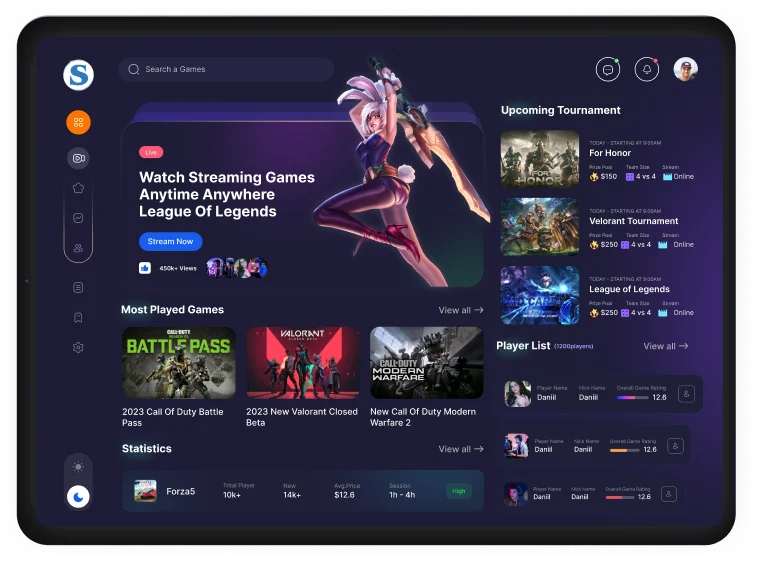Click the Upcoming Tournament heading
This screenshot has width=760, height=563.
(x=561, y=110)
